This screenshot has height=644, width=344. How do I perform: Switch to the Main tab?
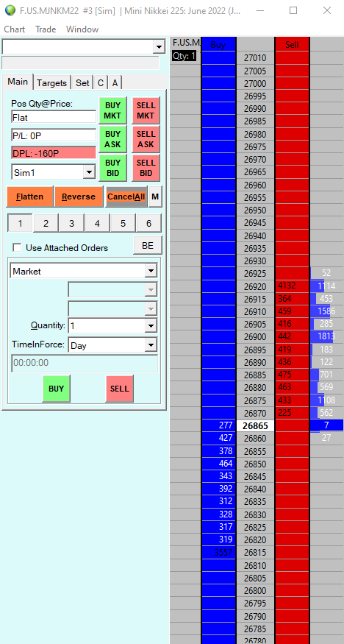(18, 82)
